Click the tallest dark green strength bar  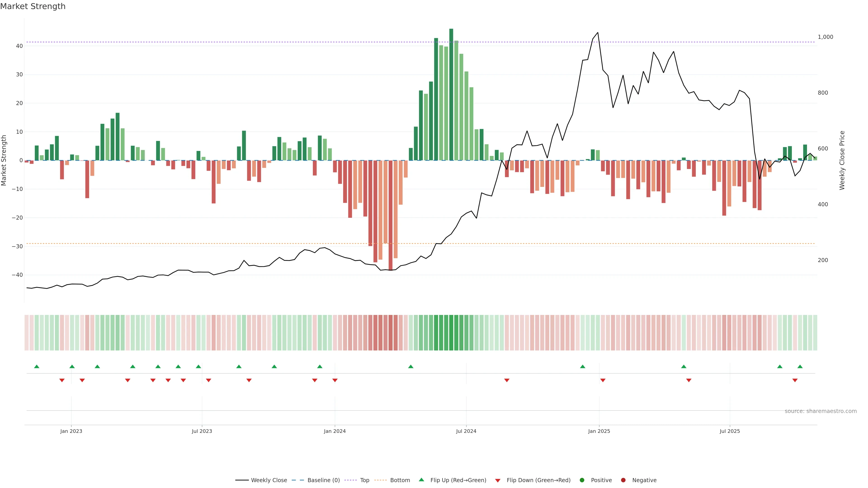(451, 94)
